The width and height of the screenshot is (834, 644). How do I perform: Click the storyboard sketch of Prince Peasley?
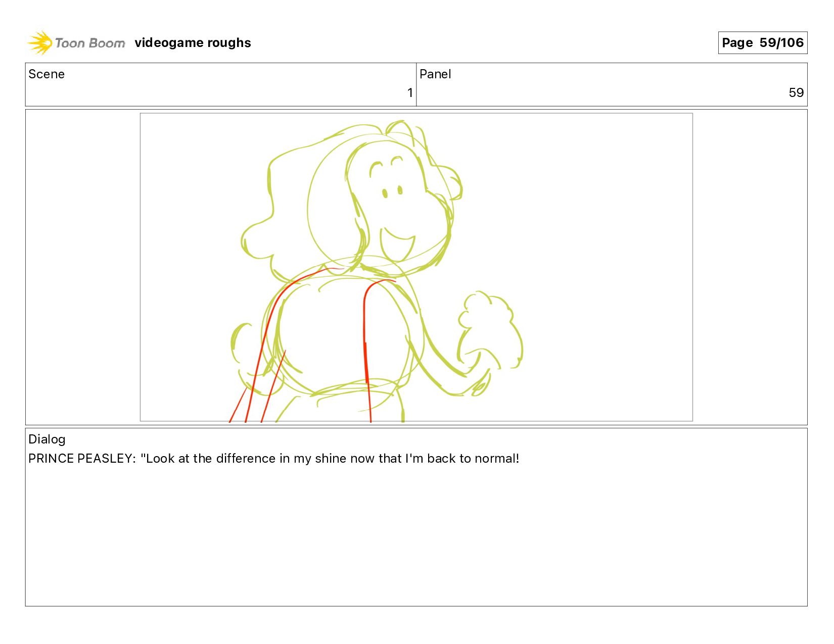tap(416, 267)
